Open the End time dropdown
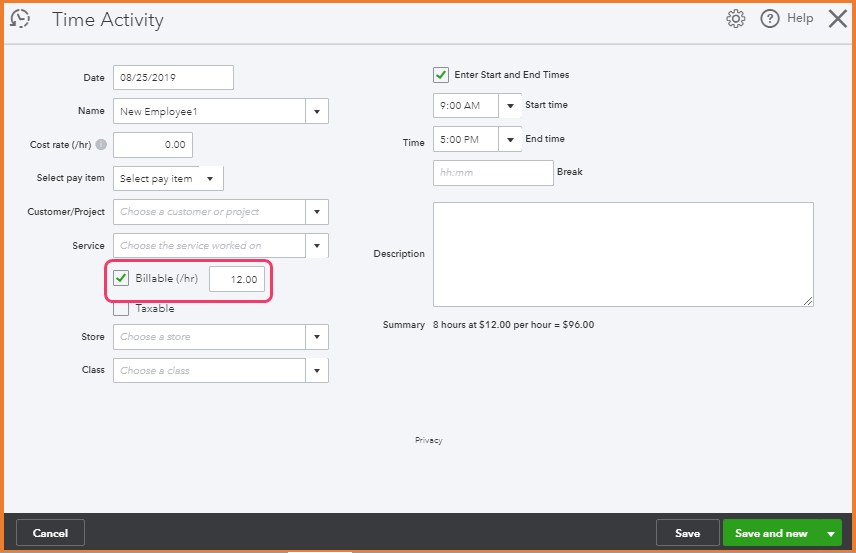 511,139
